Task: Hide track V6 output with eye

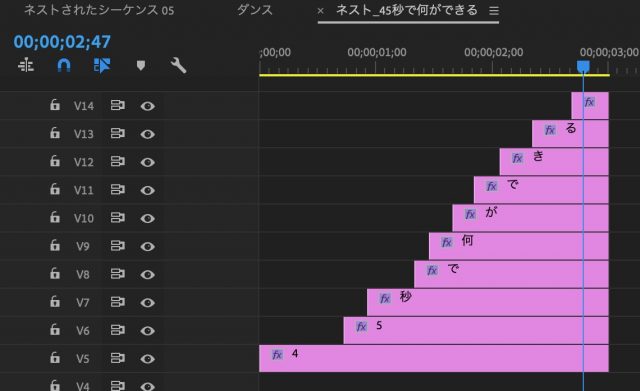Action: [147, 331]
